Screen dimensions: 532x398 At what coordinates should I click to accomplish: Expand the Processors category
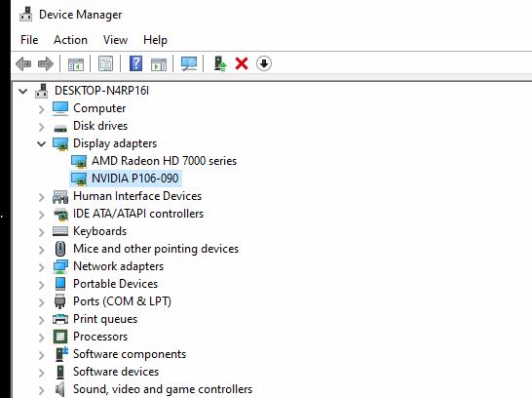coord(41,338)
